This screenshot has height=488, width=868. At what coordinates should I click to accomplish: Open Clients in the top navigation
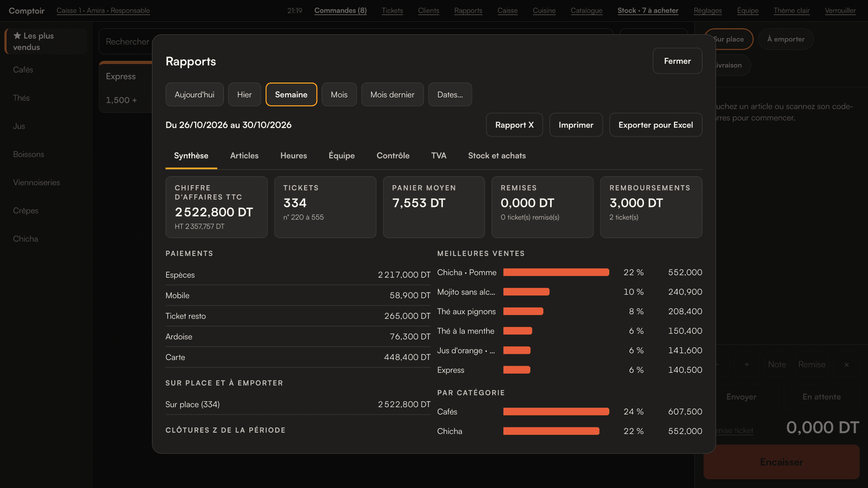pos(428,10)
